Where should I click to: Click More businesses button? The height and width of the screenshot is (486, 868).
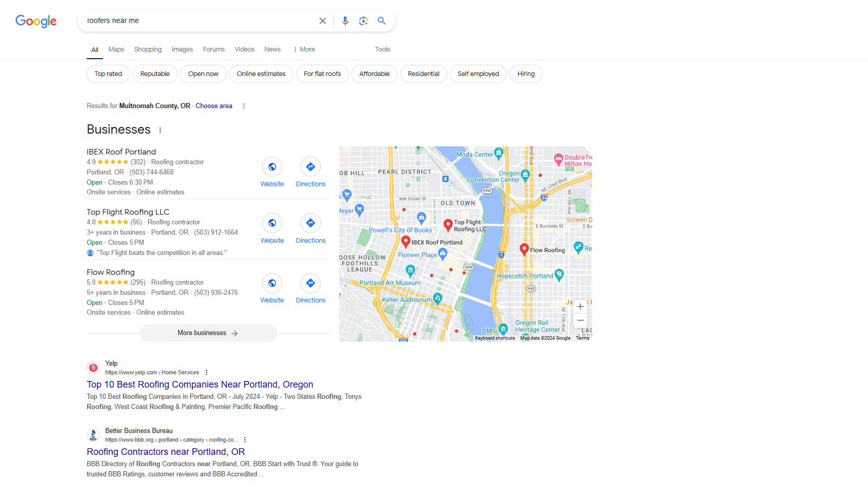click(208, 333)
